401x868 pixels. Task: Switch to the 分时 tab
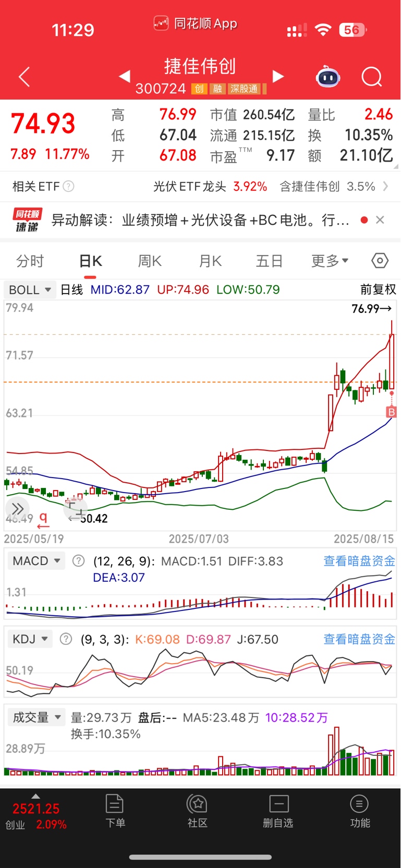point(30,261)
